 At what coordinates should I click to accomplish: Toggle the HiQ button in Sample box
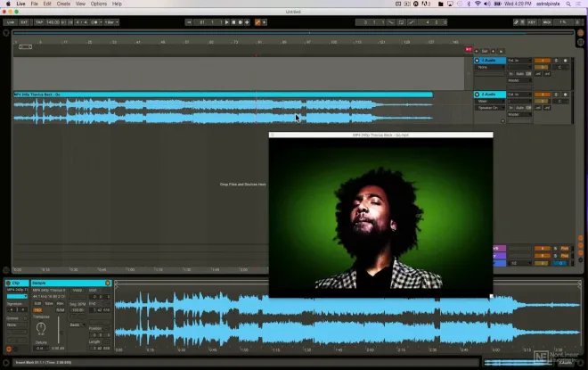click(x=38, y=310)
